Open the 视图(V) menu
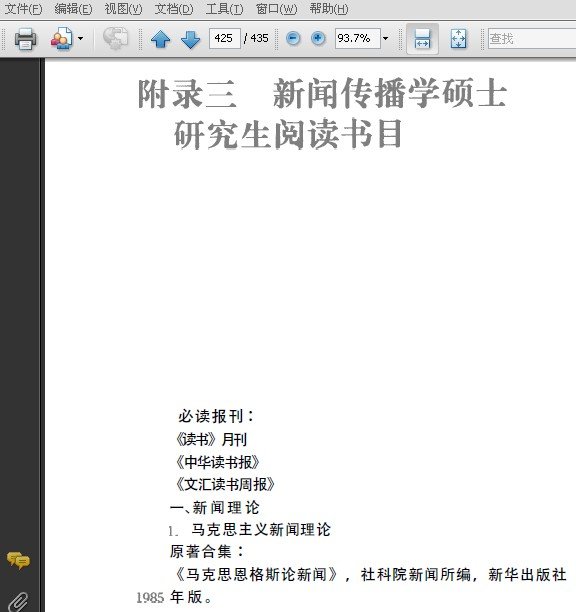 pyautogui.click(x=123, y=9)
